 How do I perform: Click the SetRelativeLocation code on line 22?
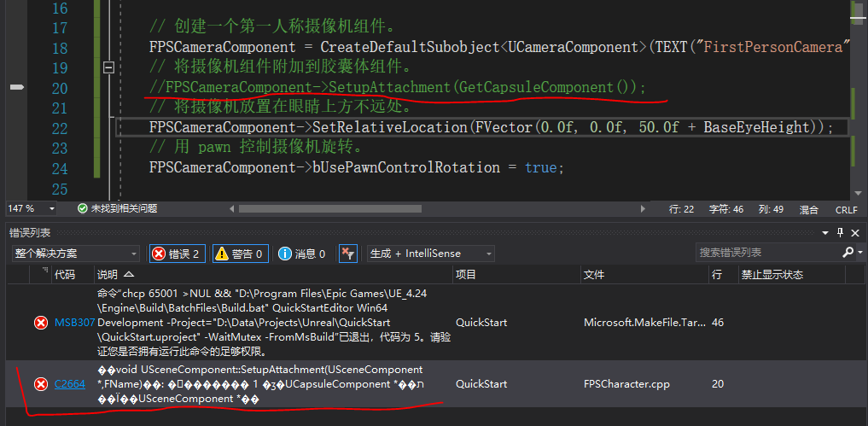click(491, 127)
